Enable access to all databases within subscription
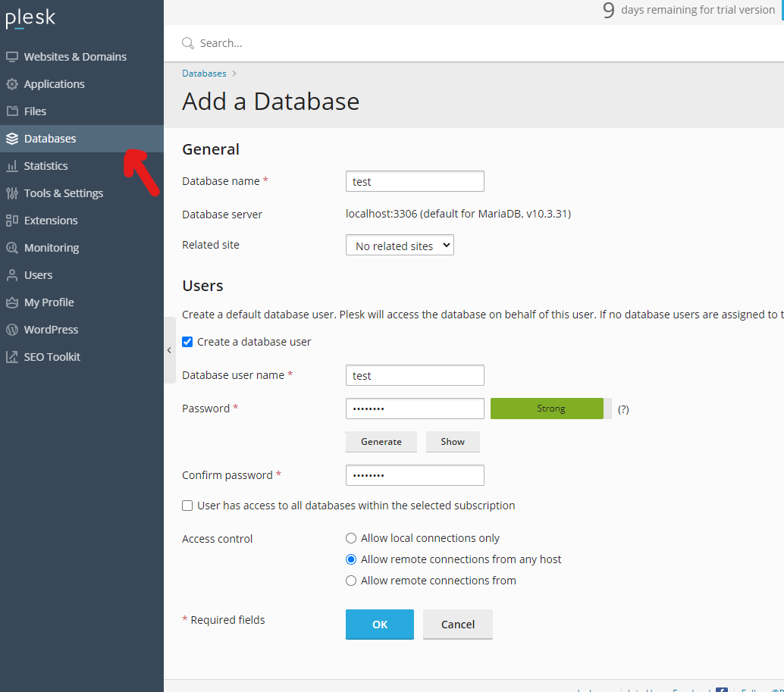784x692 pixels. 187,506
